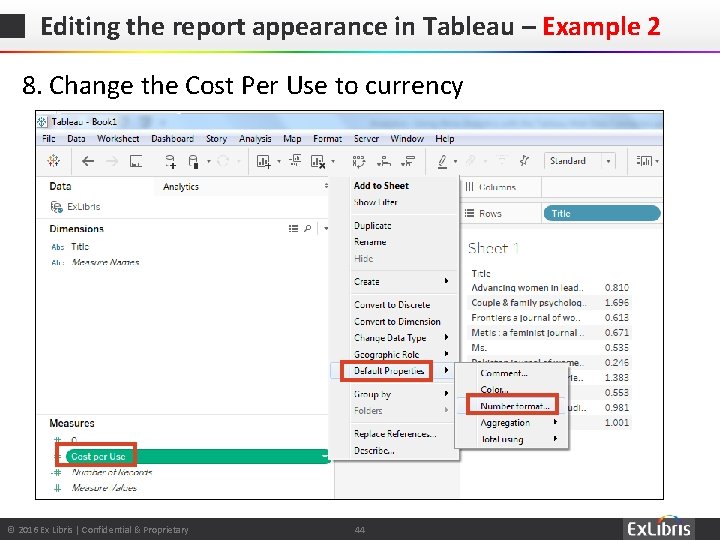This screenshot has height=540, width=720.
Task: Choose Show Filter in context menu
Action: [375, 202]
